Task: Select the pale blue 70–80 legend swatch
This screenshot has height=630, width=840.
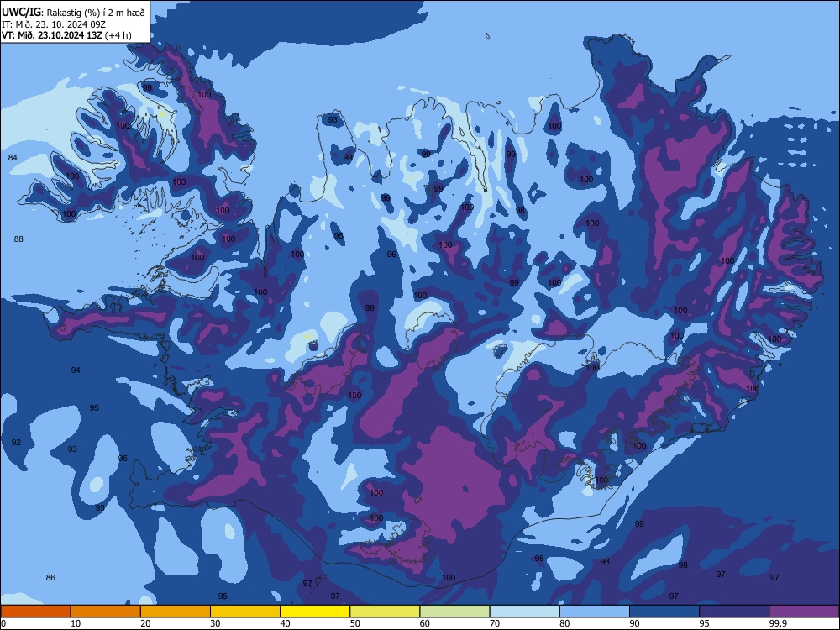Action: (x=524, y=612)
